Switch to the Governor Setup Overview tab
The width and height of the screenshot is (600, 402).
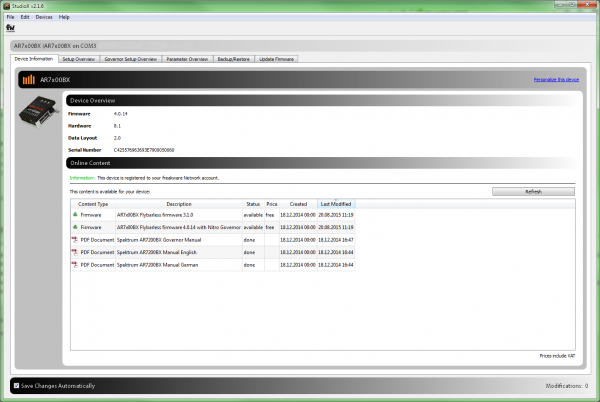pos(130,60)
